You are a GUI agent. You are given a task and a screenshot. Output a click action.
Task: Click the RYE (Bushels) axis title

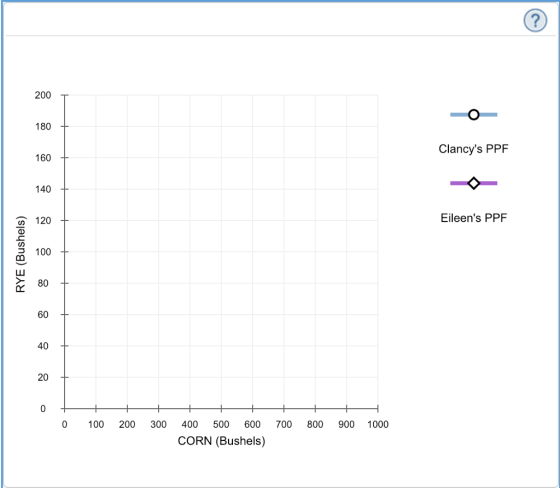21,254
